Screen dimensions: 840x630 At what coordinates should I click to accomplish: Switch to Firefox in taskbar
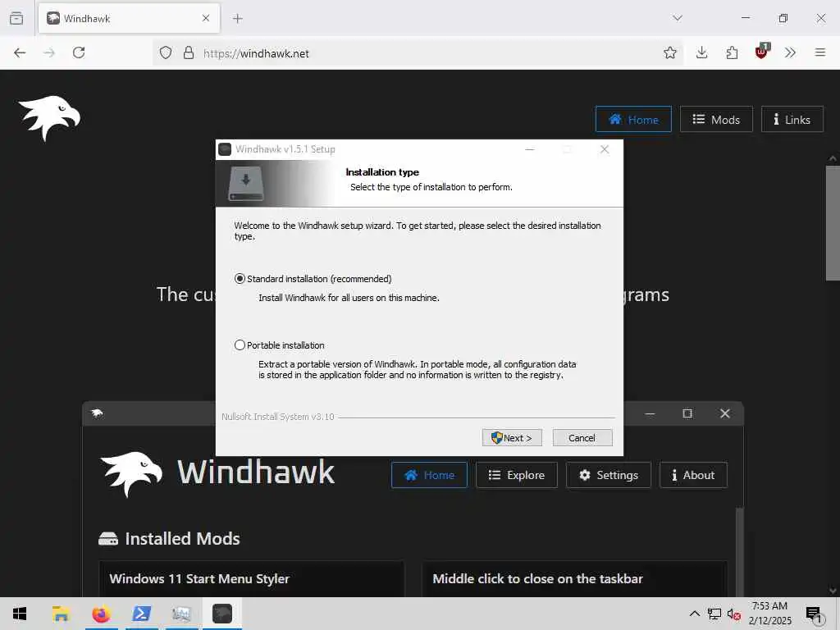pos(101,614)
